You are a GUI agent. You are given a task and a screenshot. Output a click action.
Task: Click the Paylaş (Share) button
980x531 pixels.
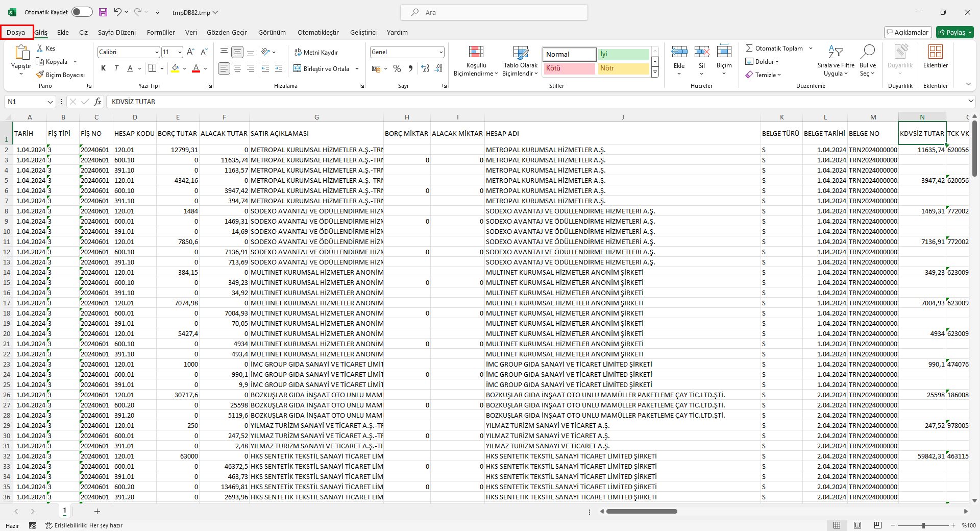[954, 32]
